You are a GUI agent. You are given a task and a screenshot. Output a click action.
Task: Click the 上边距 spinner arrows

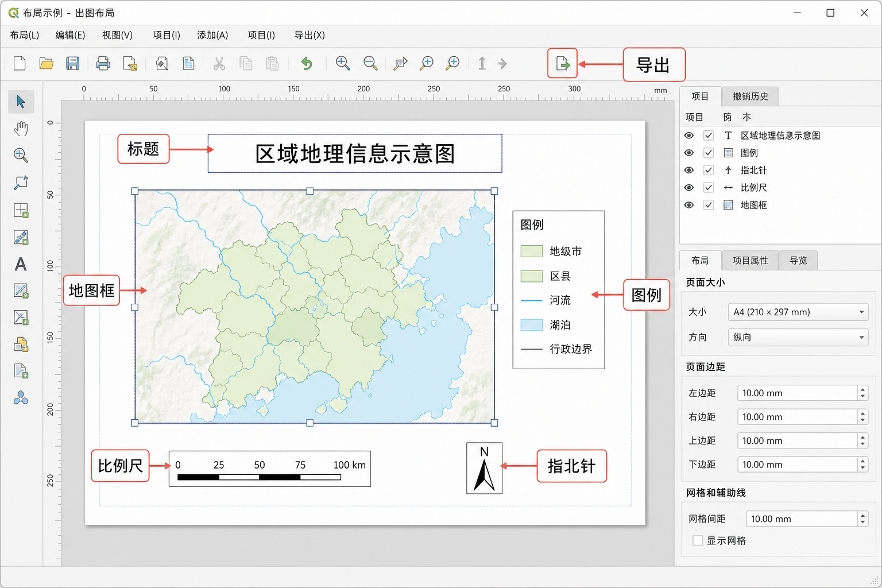click(862, 440)
